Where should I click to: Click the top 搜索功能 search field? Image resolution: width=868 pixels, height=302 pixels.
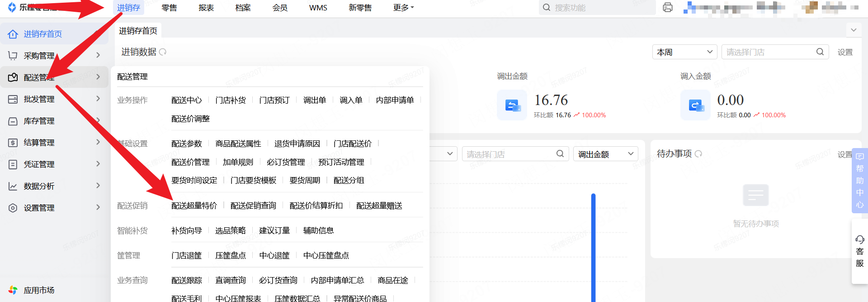pos(597,8)
